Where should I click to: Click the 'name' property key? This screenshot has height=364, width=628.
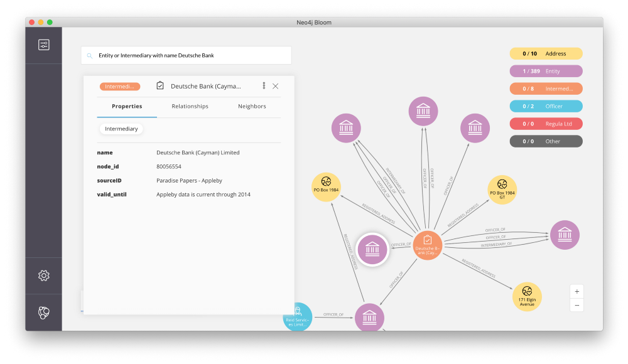pos(104,153)
